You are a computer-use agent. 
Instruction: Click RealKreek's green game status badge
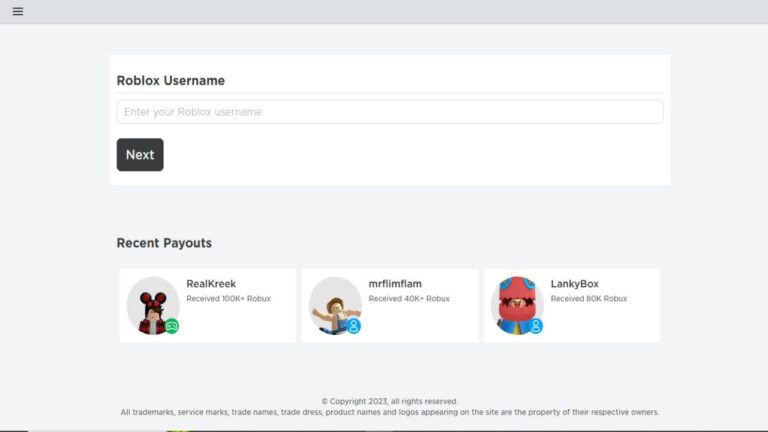[171, 325]
